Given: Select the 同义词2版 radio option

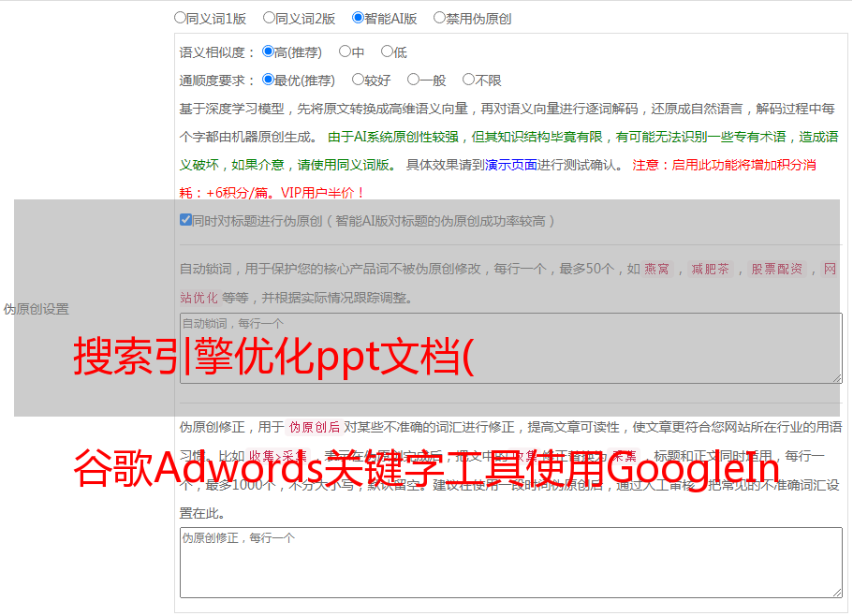Looking at the screenshot, I should point(269,18).
